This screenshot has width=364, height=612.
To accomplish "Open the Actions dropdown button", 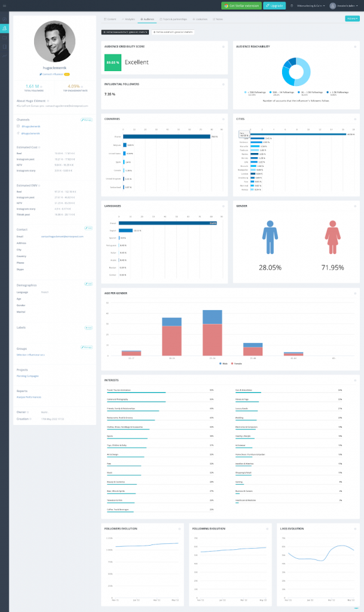I will point(352,19).
